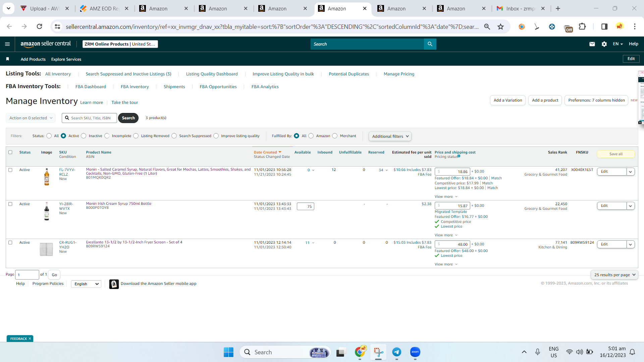This screenshot has height=362, width=644.
Task: View site information icon in address bar
Action: 57,26
